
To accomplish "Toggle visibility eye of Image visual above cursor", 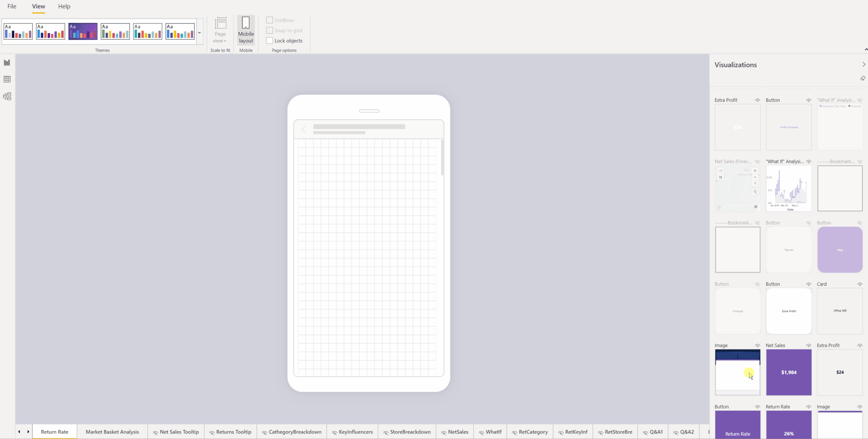I will pyautogui.click(x=757, y=345).
